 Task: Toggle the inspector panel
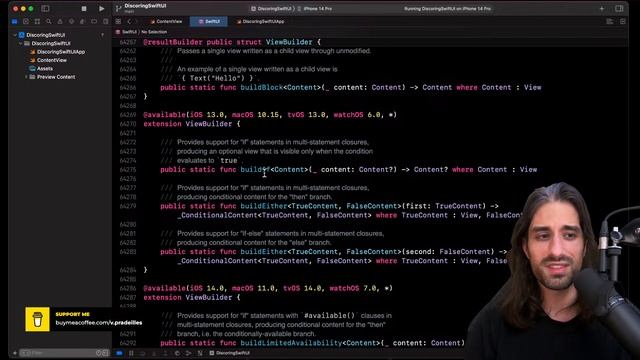(619, 9)
